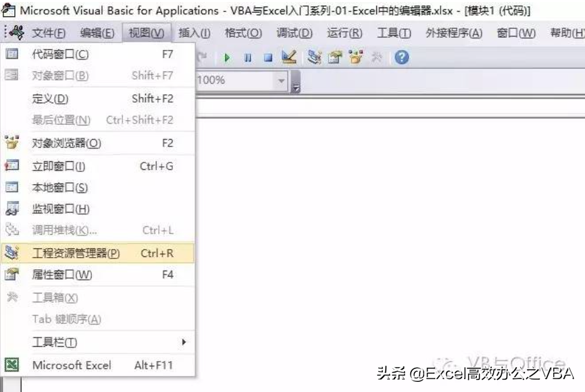
Task: Select 立即窗口(I) menu entry
Action: 98,166
